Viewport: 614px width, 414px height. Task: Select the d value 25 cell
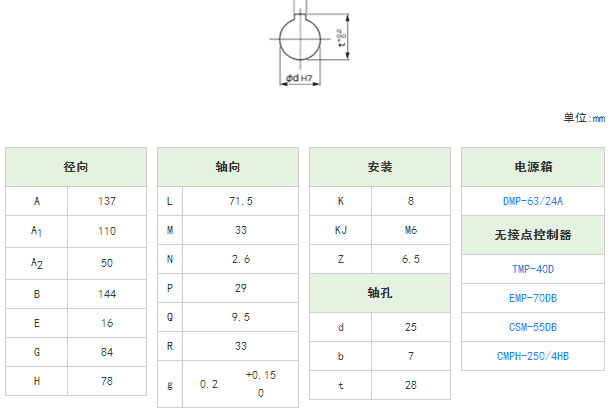click(411, 327)
